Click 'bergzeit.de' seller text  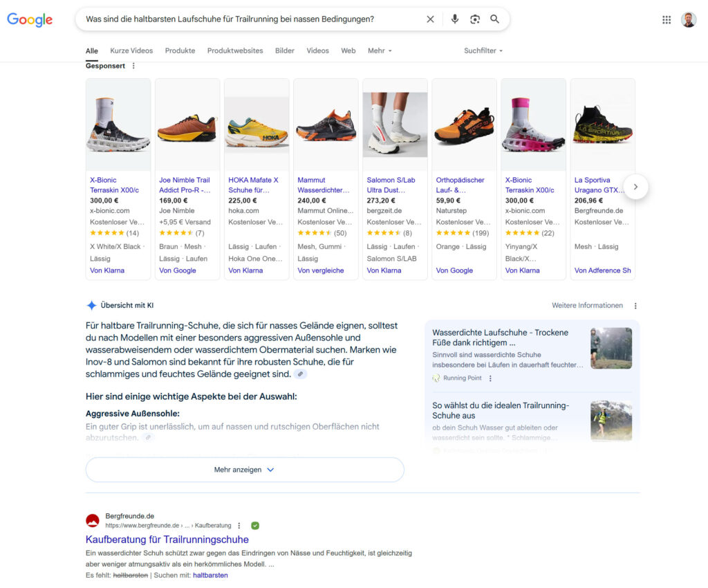point(384,211)
